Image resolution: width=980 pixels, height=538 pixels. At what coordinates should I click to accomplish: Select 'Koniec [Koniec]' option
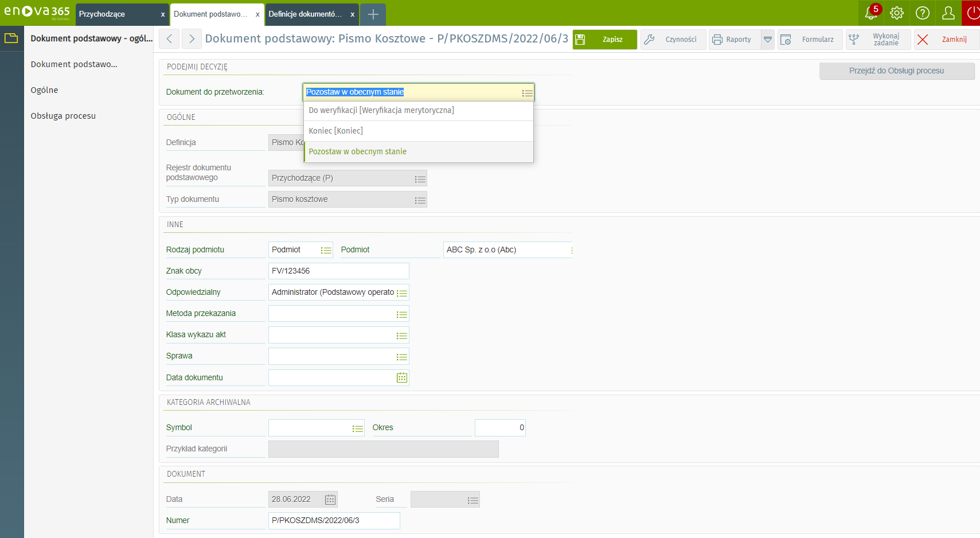tap(336, 131)
